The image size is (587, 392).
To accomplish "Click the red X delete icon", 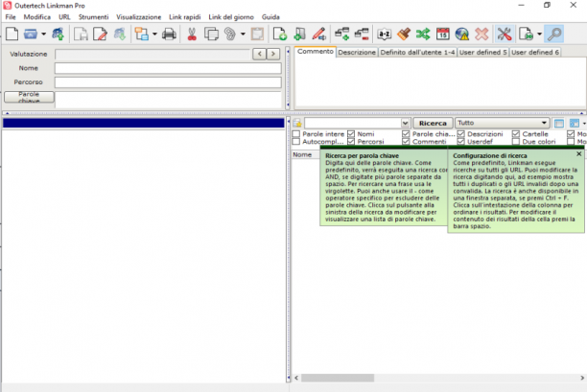I will click(x=481, y=35).
